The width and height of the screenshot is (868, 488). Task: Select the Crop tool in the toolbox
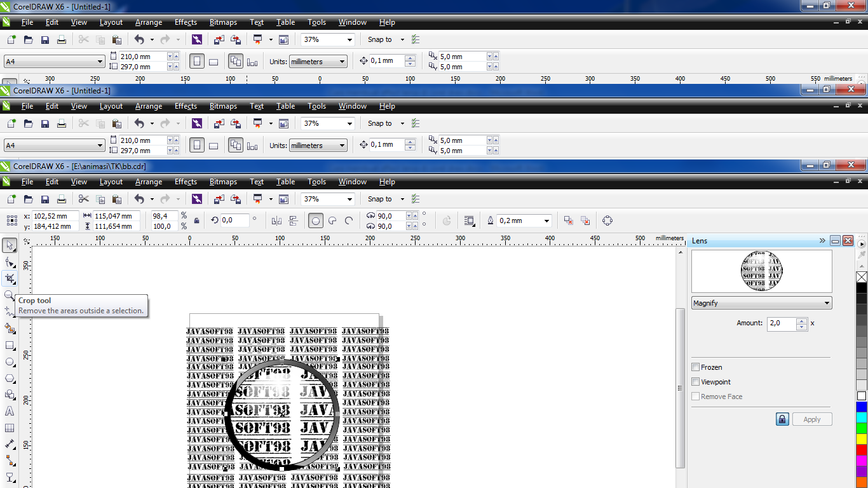[x=9, y=278]
